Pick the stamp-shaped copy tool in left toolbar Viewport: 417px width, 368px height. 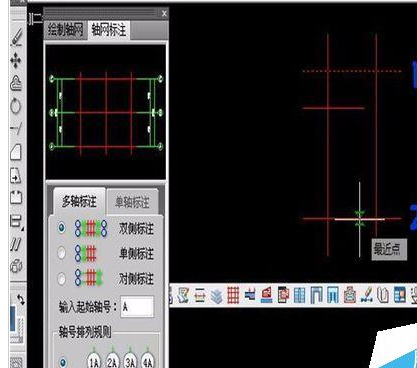tap(16, 83)
